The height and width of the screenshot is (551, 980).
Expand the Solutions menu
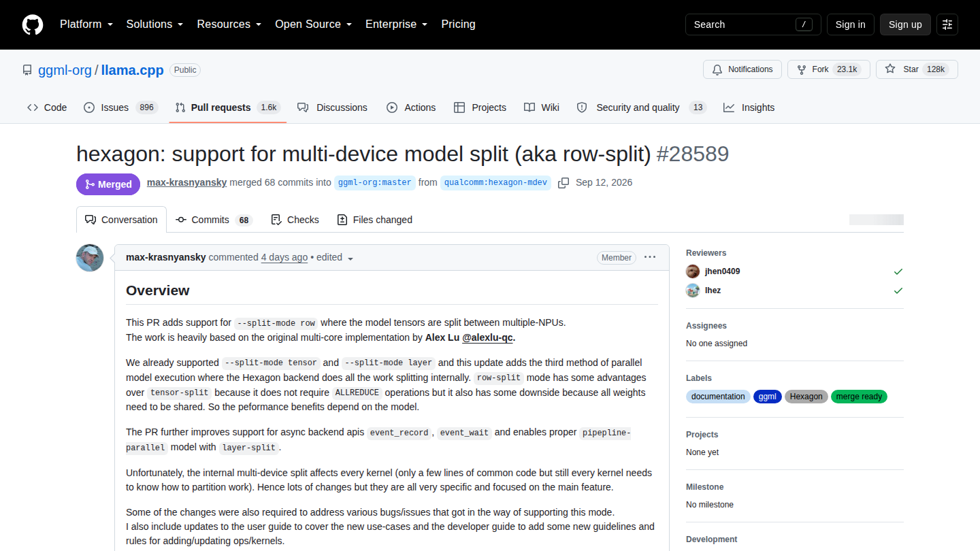(154, 24)
